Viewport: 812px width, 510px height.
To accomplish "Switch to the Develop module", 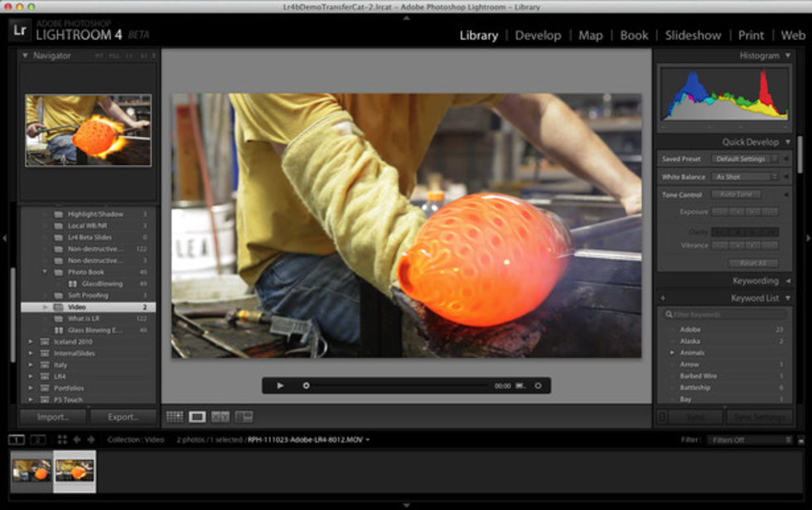I will (x=538, y=36).
